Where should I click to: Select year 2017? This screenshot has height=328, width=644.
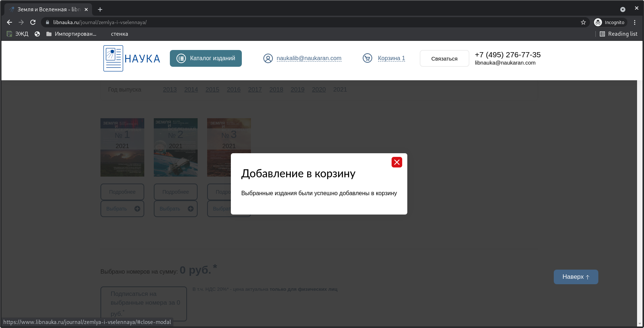[255, 89]
